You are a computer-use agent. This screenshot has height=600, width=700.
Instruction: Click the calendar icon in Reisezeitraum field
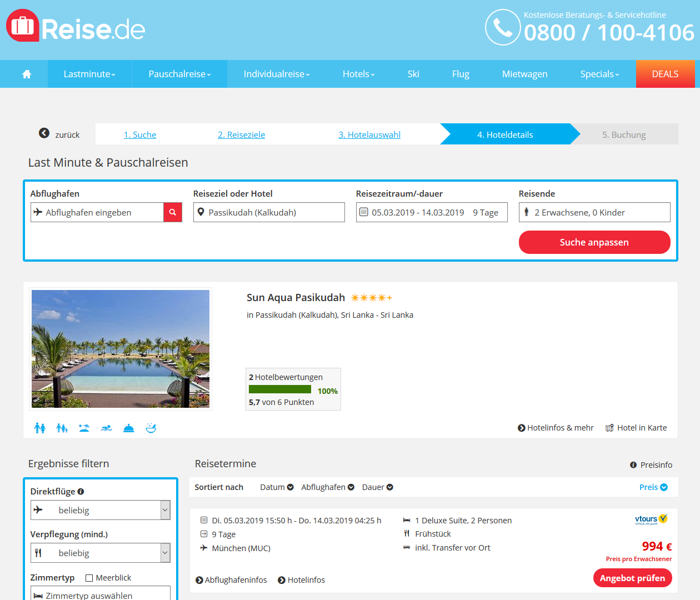[x=364, y=212]
